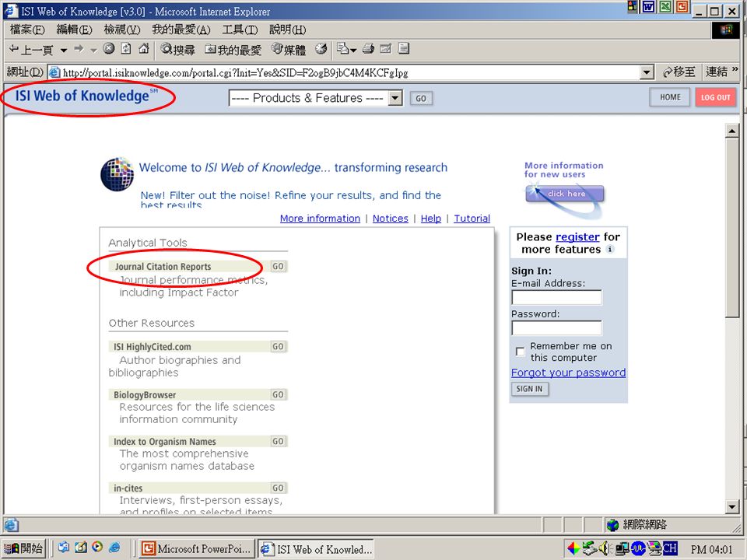
Task: Click the Password field
Action: pos(556,328)
